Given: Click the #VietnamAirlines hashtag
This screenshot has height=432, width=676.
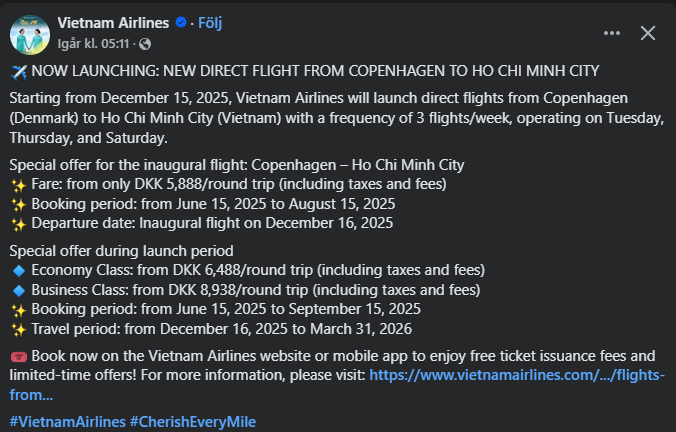Looking at the screenshot, I should (67, 421).
